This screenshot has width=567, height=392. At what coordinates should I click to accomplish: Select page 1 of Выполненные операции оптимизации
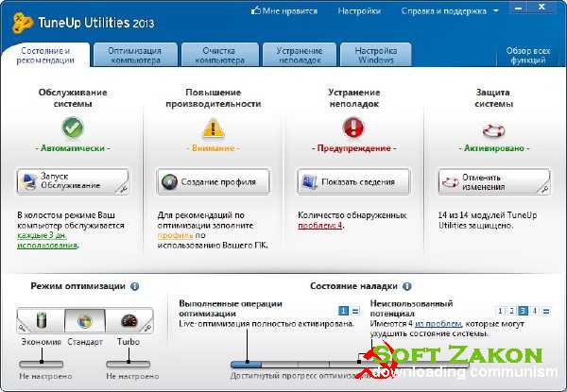(344, 311)
